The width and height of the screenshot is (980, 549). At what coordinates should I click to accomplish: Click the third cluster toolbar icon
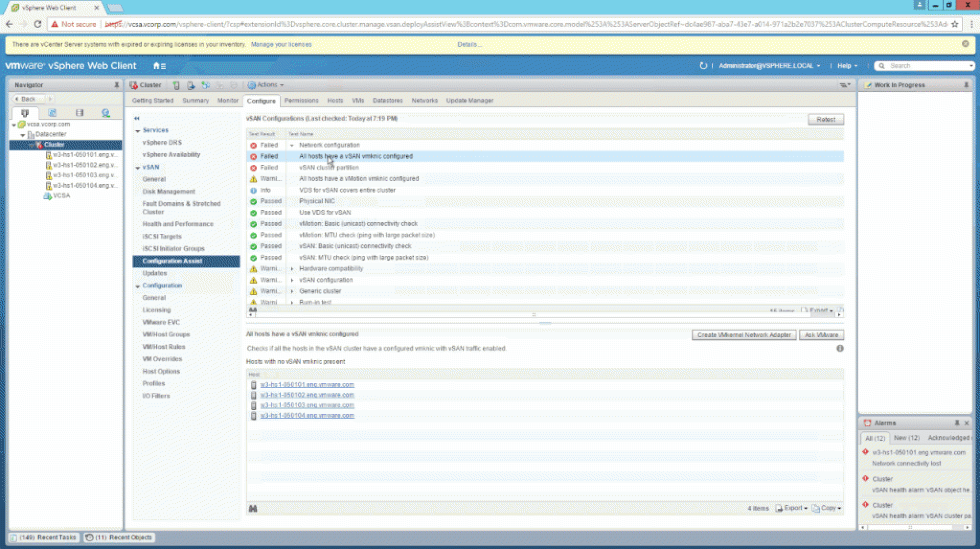pos(205,85)
